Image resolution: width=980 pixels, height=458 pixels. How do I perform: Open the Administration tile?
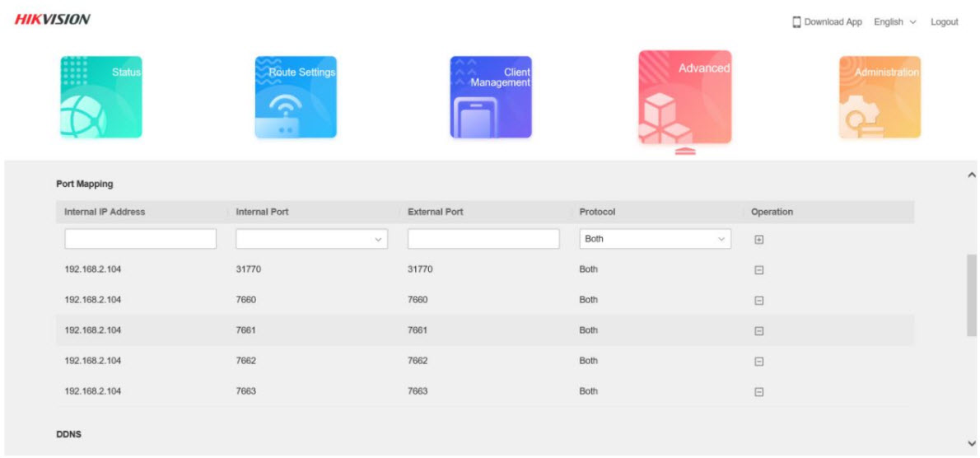point(880,97)
